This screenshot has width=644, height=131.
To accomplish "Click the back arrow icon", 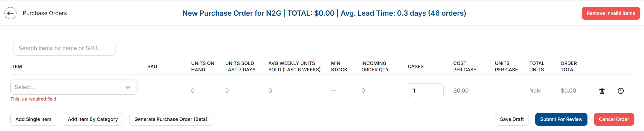I will point(10,13).
